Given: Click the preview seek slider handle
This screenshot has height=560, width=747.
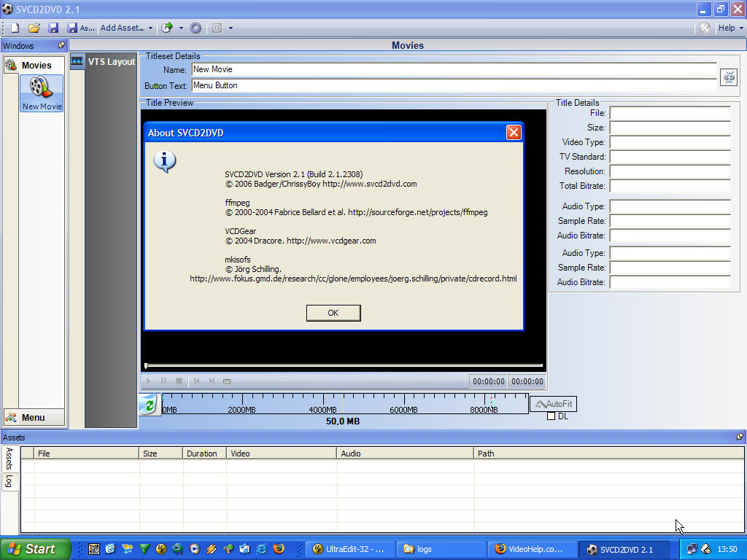Looking at the screenshot, I should [146, 366].
